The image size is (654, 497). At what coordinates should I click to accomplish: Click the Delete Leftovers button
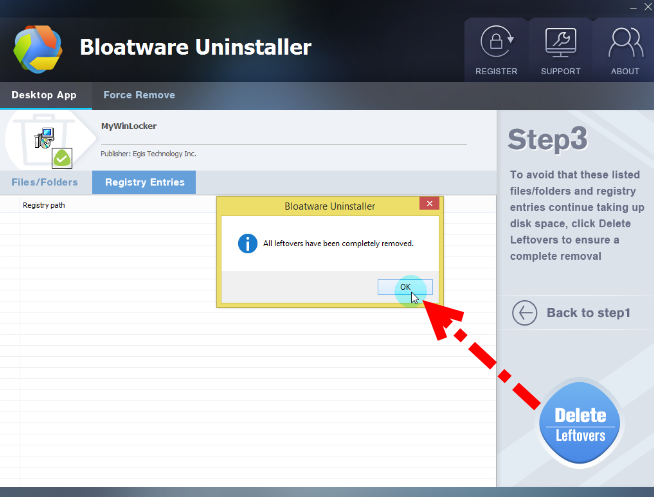click(579, 423)
